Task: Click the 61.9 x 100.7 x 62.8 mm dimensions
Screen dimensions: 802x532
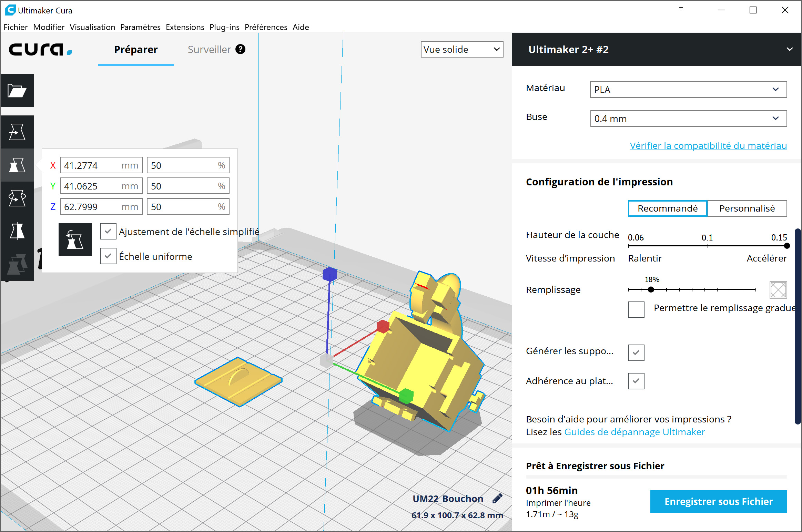Action: coord(457,515)
